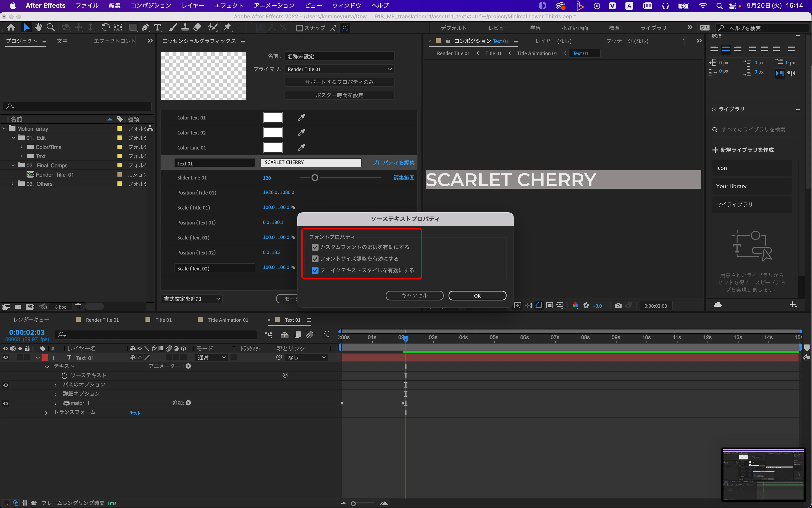Switch to Title Animation 01 timeline tab
Viewport: 812px width, 508px height.
click(228, 320)
